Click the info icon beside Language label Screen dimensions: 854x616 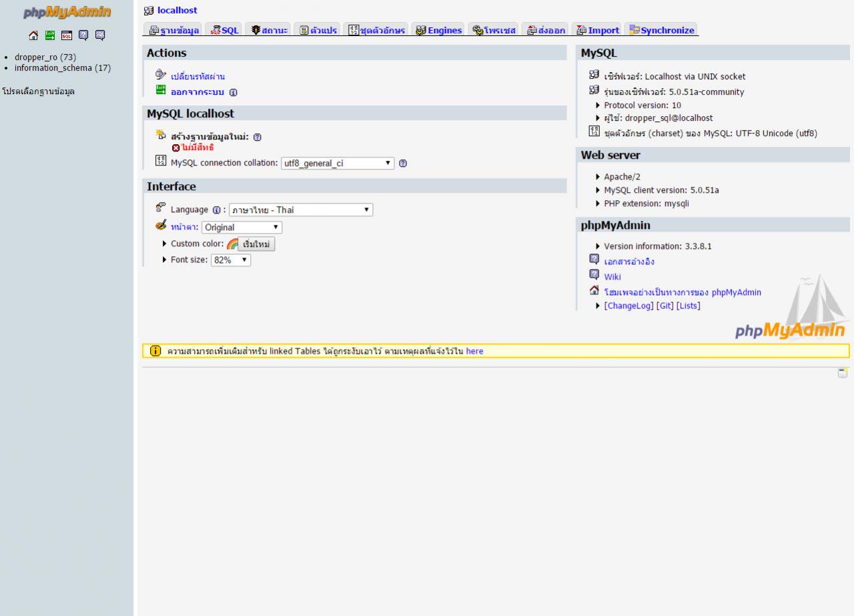tap(216, 210)
